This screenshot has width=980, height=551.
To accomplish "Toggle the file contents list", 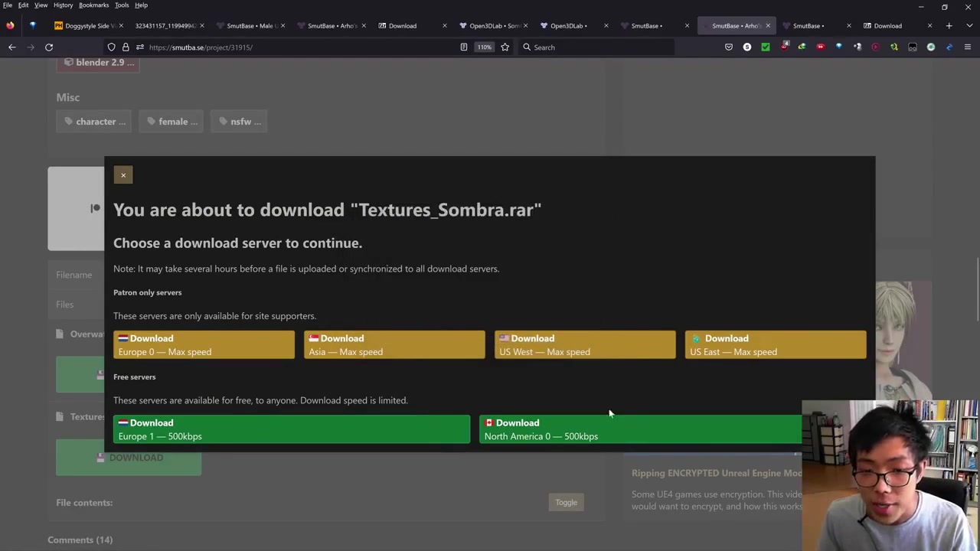I will tap(566, 503).
